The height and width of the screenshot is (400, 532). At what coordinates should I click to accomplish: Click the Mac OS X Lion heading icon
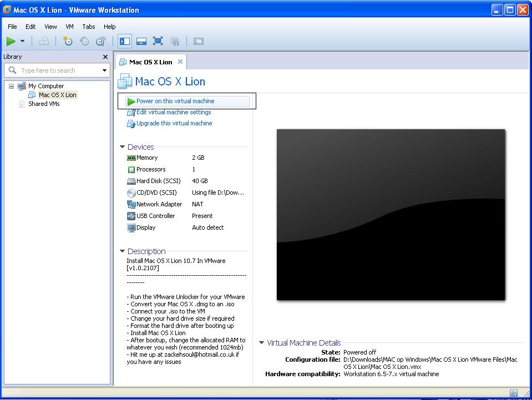pos(125,82)
